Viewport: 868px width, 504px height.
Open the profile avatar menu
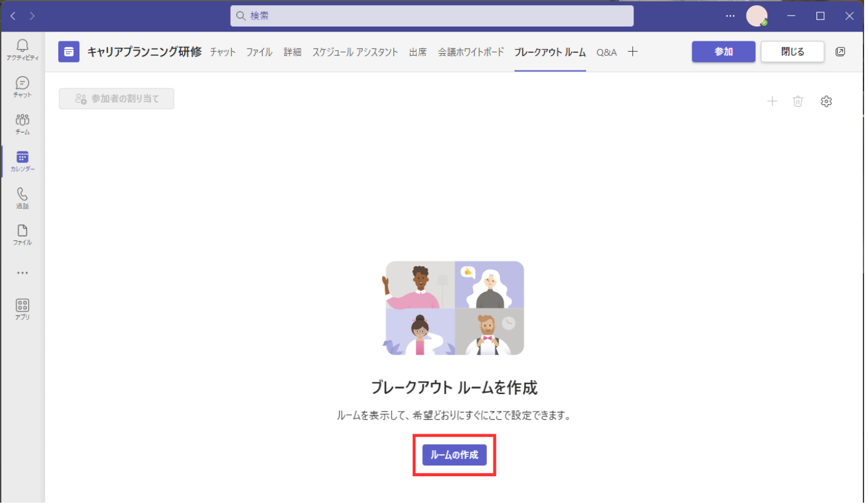pyautogui.click(x=757, y=16)
